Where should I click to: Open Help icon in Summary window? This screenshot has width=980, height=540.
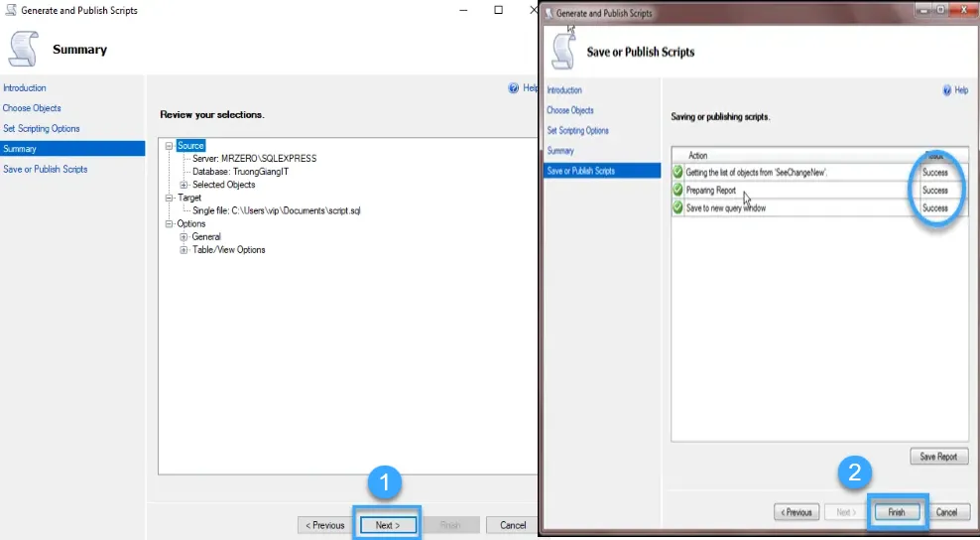[514, 88]
